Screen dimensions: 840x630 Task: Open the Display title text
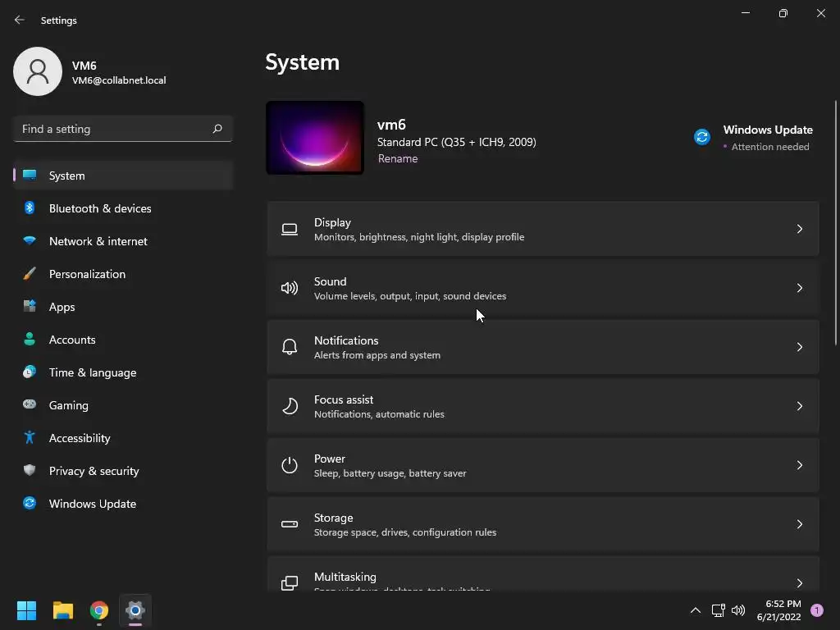coord(332,222)
